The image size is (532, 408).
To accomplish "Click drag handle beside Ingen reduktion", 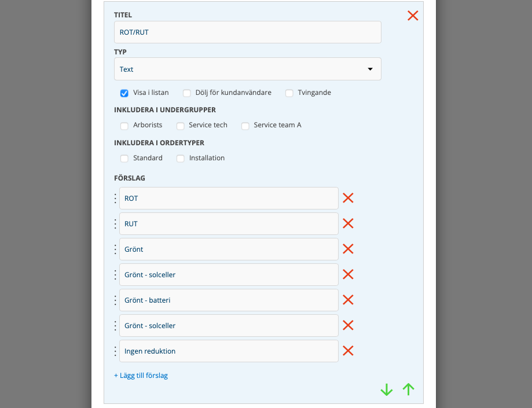I will tap(115, 351).
